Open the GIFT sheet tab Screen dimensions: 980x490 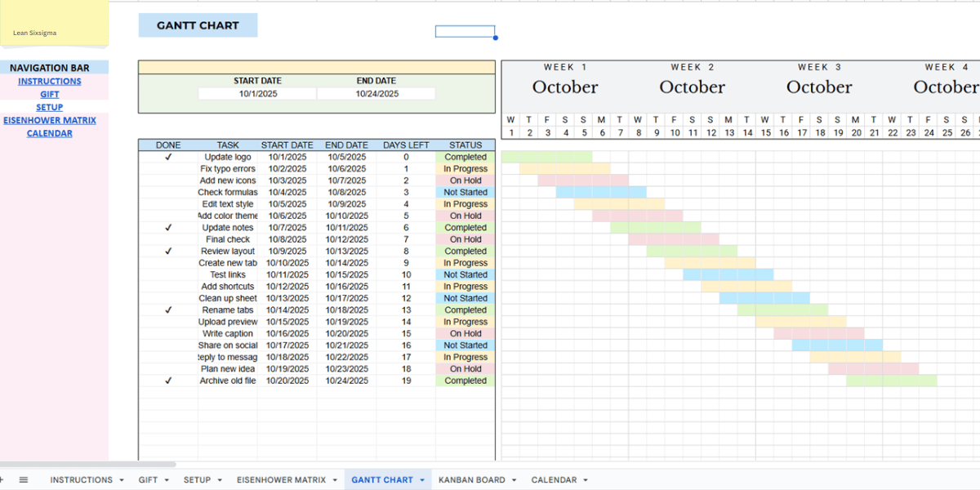click(x=149, y=479)
